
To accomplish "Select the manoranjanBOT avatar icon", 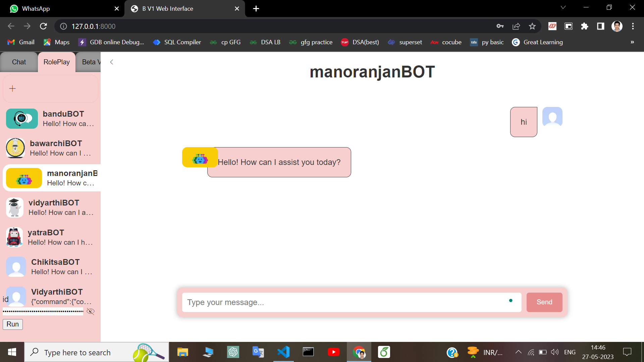I will 23,178.
